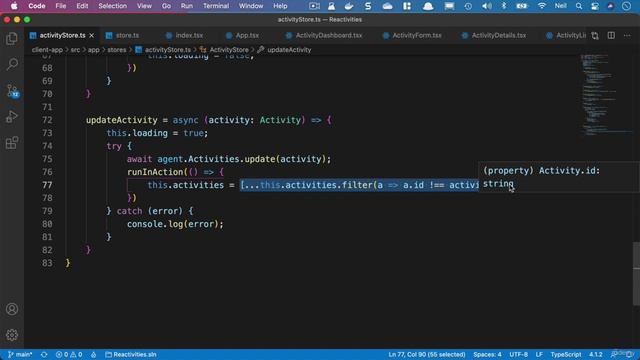Open the Explorer view in activity bar
This screenshot has width=640, height=360.
(12, 39)
